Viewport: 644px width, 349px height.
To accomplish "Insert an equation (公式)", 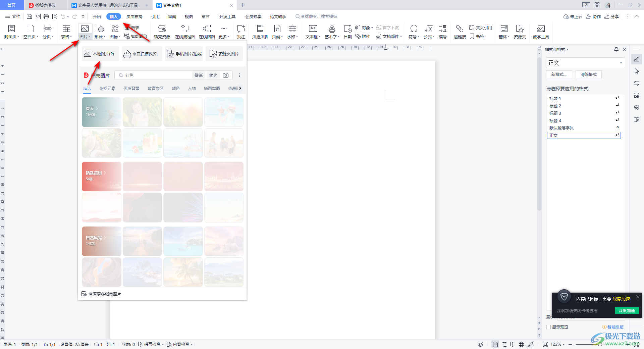I will [x=429, y=32].
